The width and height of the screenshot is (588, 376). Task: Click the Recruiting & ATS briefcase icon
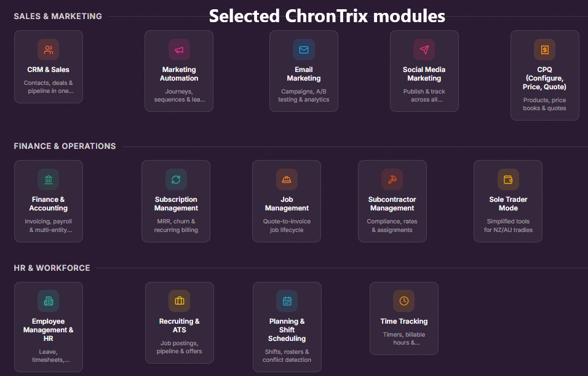[x=179, y=301]
